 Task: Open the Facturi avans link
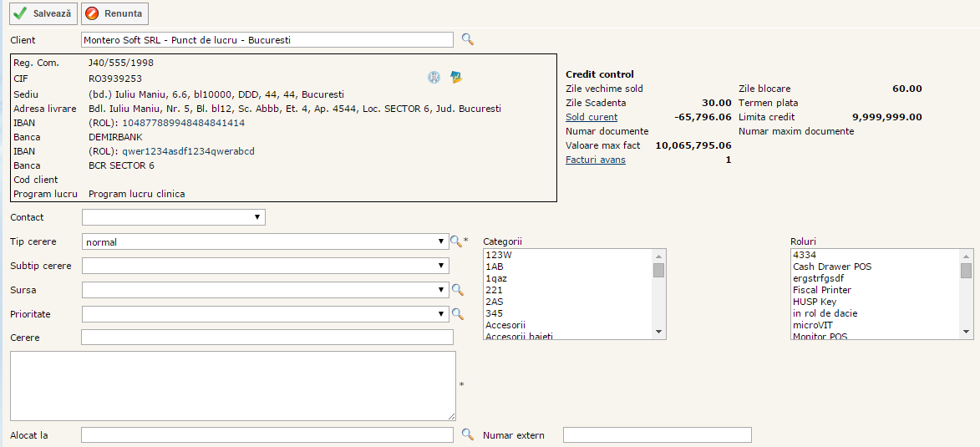tap(595, 160)
